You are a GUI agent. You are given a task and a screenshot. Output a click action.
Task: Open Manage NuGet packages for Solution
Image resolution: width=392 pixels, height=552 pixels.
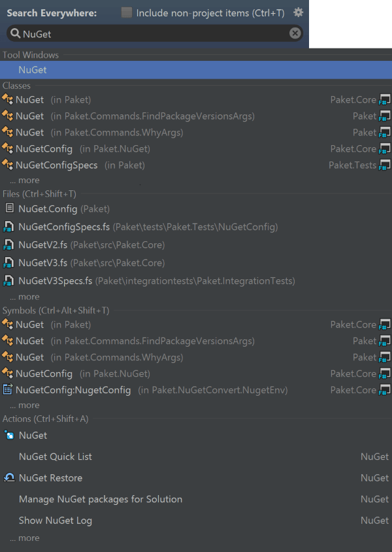click(x=101, y=499)
